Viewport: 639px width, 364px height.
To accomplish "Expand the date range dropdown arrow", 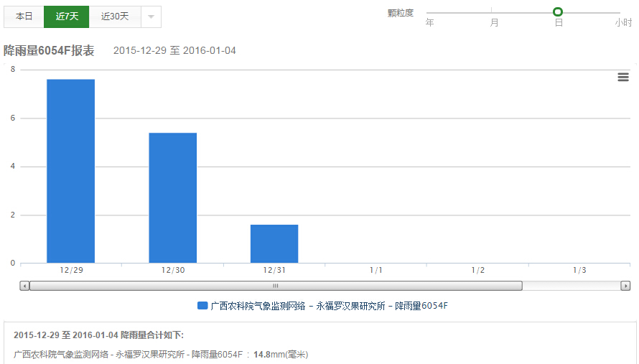I will pos(151,17).
